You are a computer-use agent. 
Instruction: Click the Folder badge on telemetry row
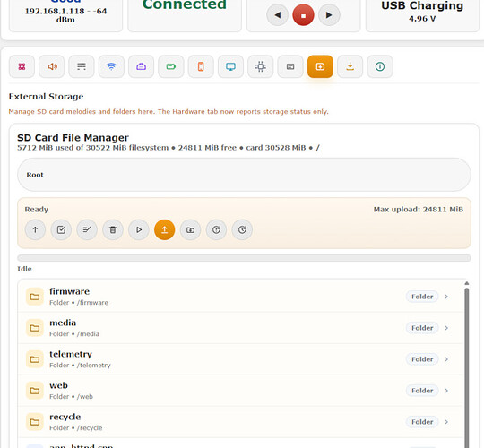pos(422,359)
